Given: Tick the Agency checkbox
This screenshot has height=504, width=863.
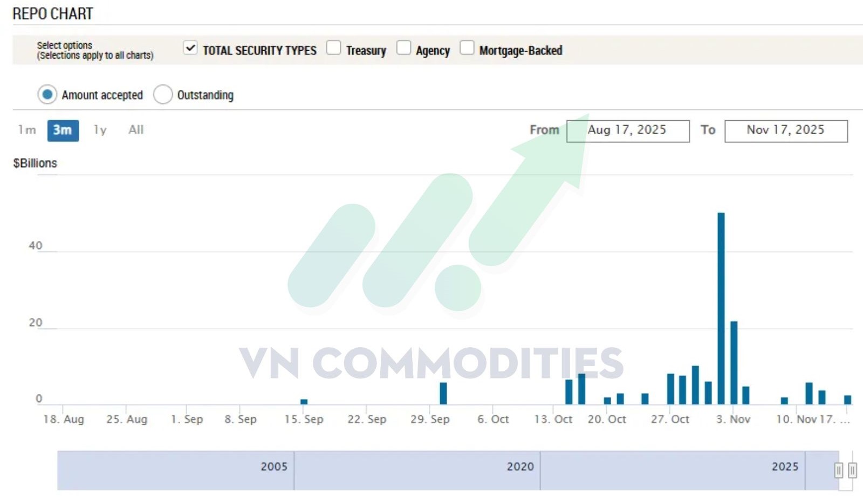Looking at the screenshot, I should [403, 48].
